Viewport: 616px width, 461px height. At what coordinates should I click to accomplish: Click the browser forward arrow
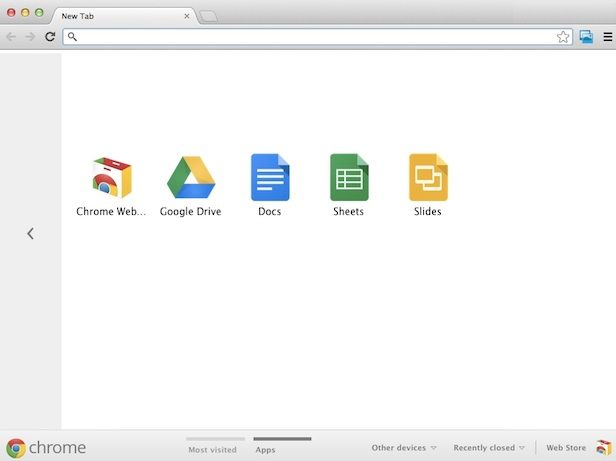[30, 37]
